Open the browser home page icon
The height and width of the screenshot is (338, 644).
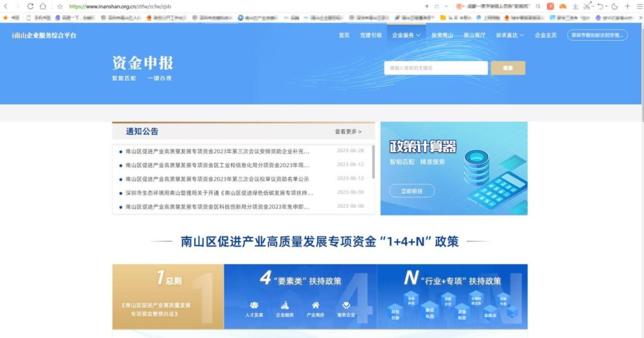tap(43, 6)
